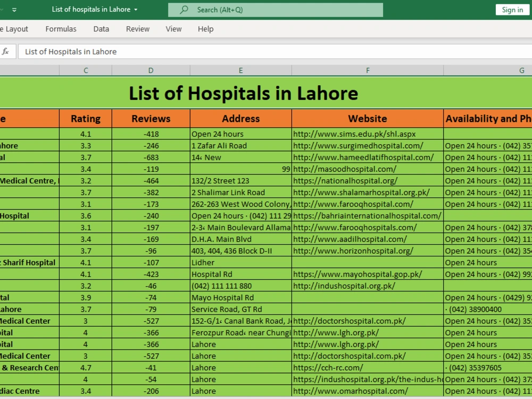Switch to the View tab

tap(174, 29)
